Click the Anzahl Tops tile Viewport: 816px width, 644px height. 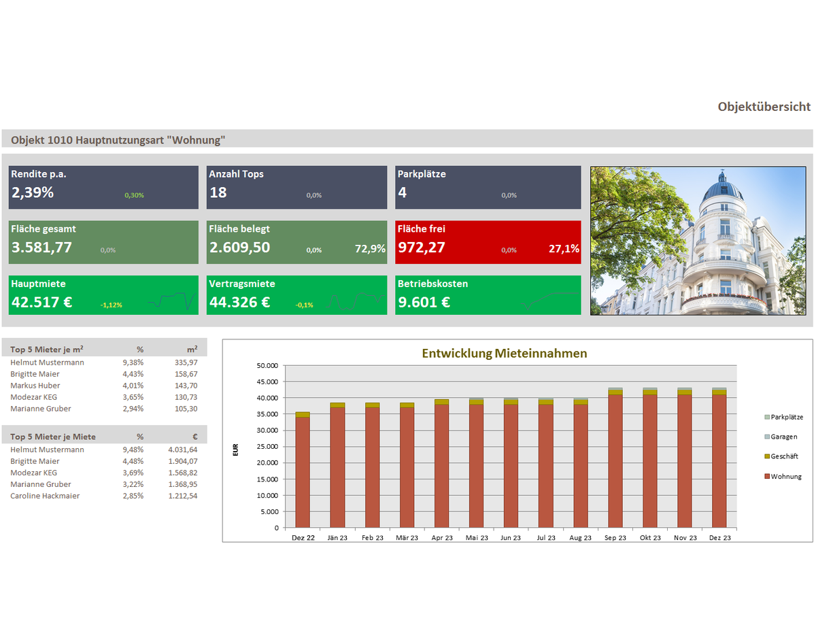tap(296, 187)
